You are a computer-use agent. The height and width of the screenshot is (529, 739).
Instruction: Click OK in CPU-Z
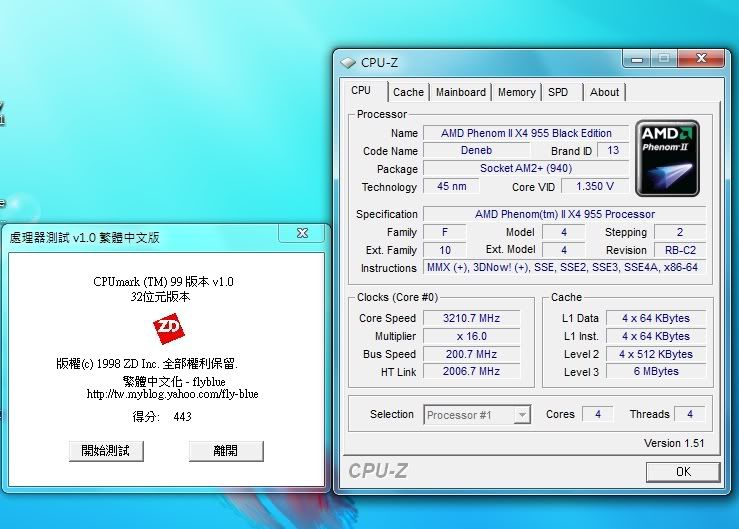pos(683,471)
